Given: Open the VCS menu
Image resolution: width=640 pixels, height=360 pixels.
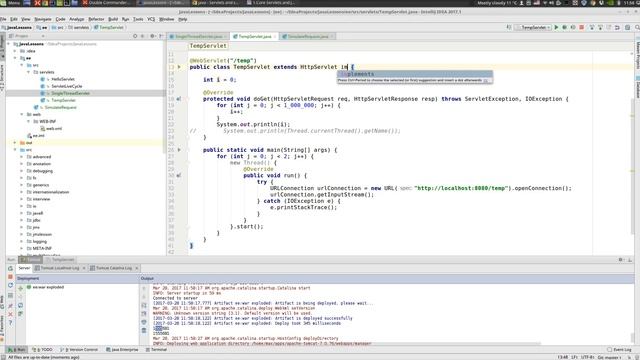Looking at the screenshot, I should point(151,19).
